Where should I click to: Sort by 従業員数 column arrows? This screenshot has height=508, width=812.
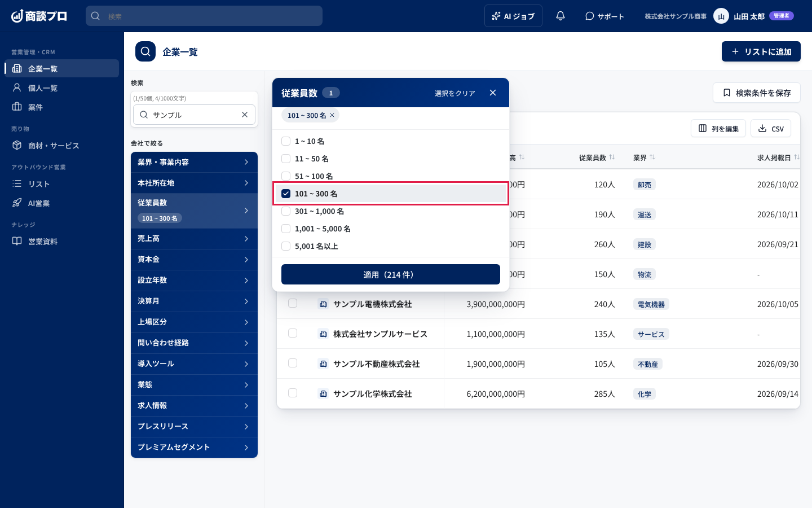(612, 157)
